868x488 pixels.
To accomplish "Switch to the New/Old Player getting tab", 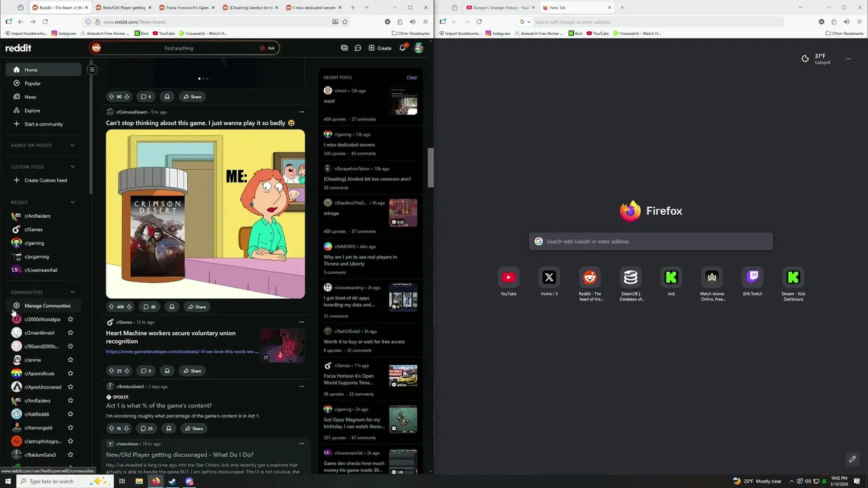I will 123,7.
